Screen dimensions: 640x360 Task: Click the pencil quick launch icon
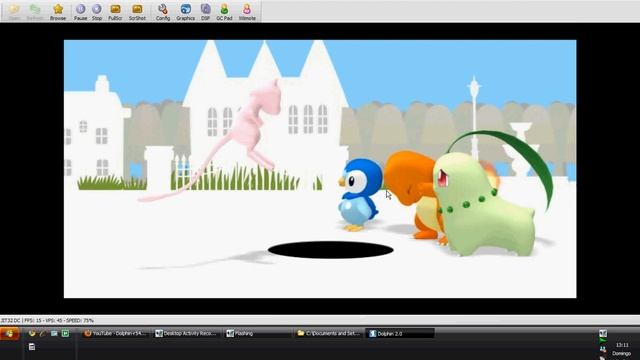click(42, 333)
